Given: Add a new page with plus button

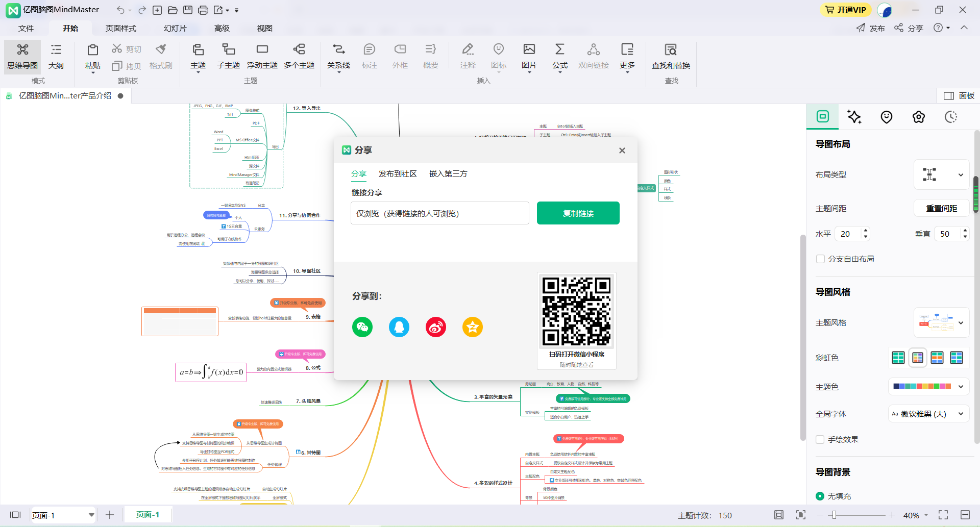Looking at the screenshot, I should click(110, 515).
